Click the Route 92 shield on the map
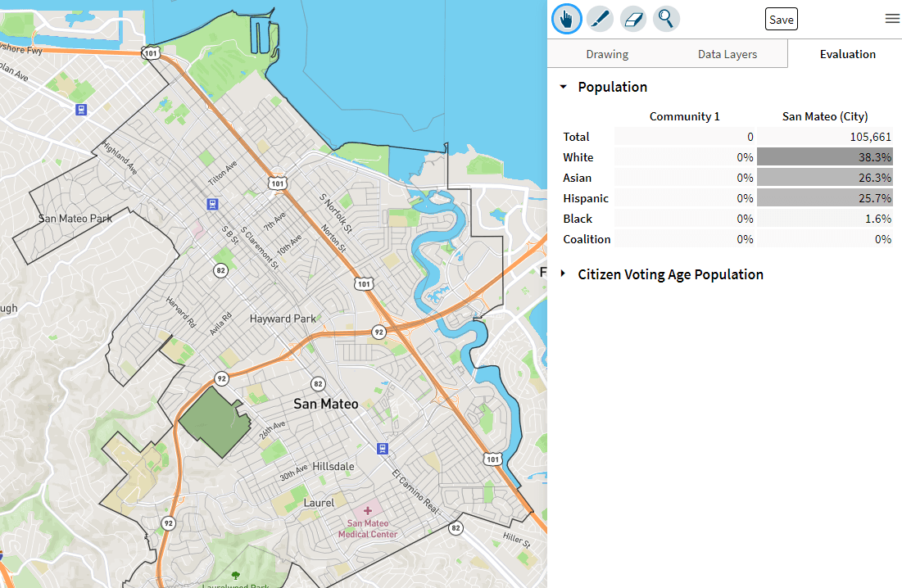 pos(378,332)
